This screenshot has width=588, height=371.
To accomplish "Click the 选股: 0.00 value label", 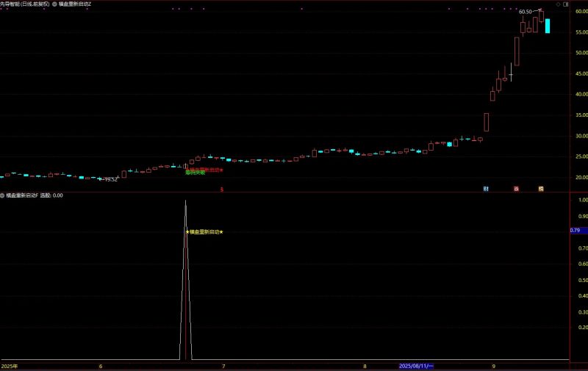I will coord(51,195).
